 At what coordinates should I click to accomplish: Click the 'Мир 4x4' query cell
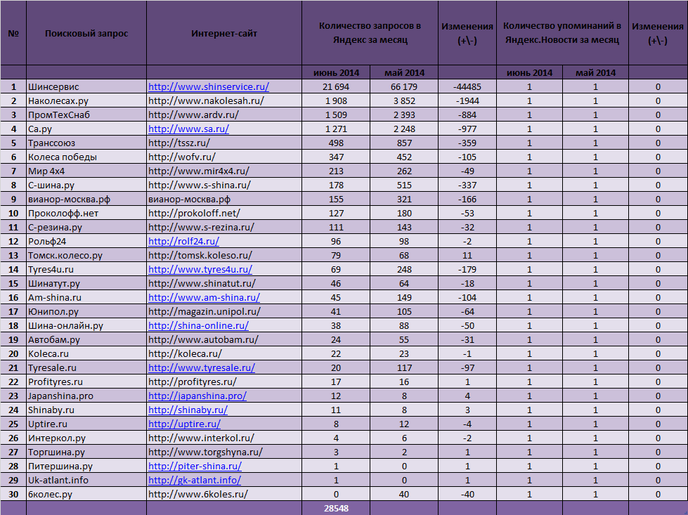(86, 171)
